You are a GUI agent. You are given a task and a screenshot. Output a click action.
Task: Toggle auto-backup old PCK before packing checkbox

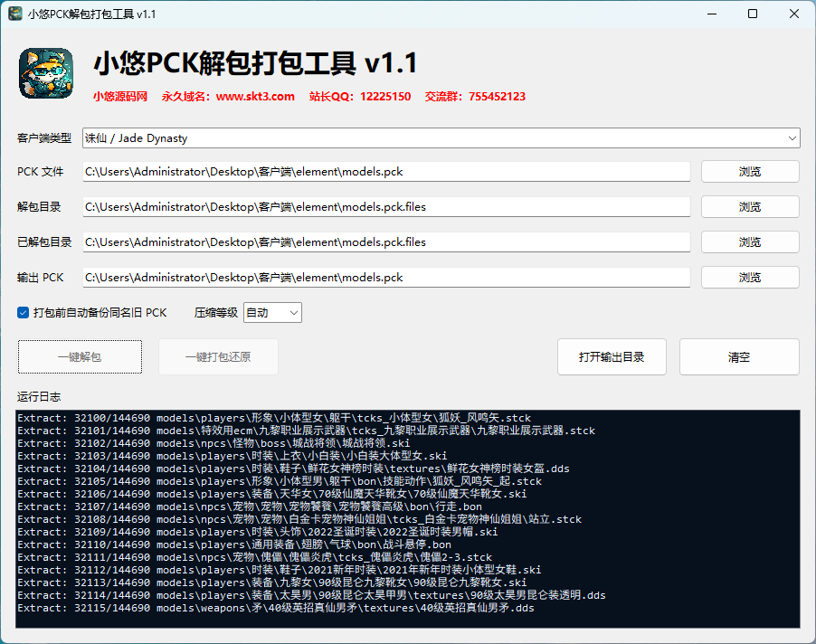click(23, 313)
